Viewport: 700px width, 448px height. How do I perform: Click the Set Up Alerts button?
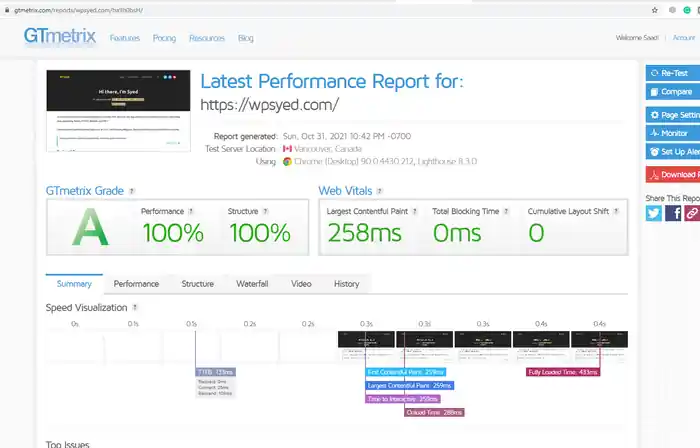pos(673,152)
